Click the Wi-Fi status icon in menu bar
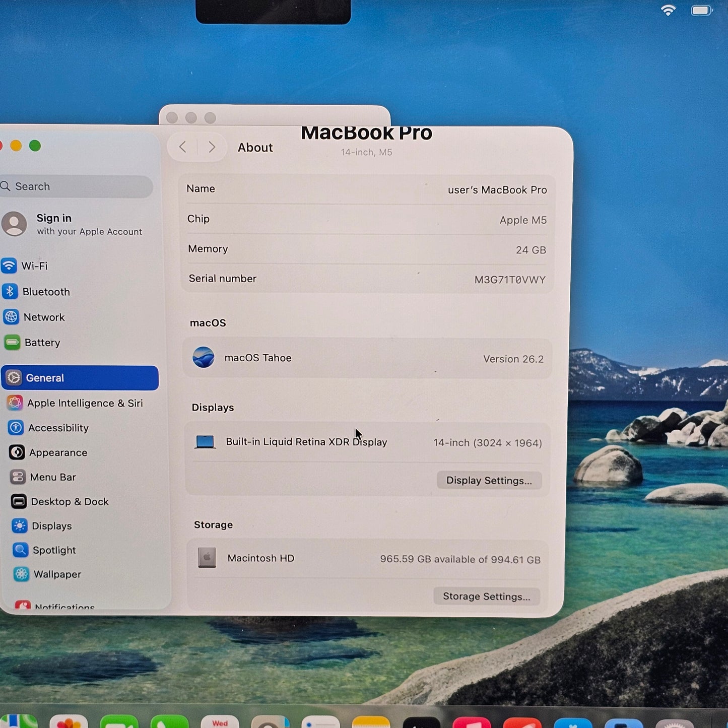Viewport: 728px width, 728px height. click(669, 10)
